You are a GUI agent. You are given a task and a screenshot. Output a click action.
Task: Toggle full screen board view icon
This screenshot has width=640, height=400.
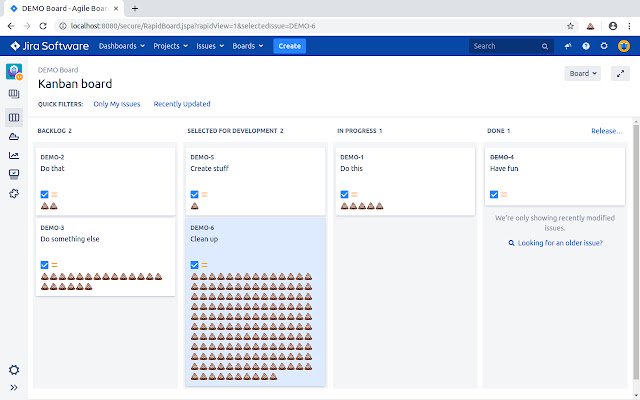coord(620,73)
